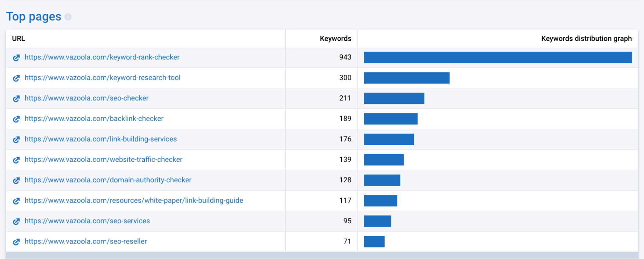Visit the vazoola.com/seo-checker URL link
The width and height of the screenshot is (644, 259).
coord(87,98)
